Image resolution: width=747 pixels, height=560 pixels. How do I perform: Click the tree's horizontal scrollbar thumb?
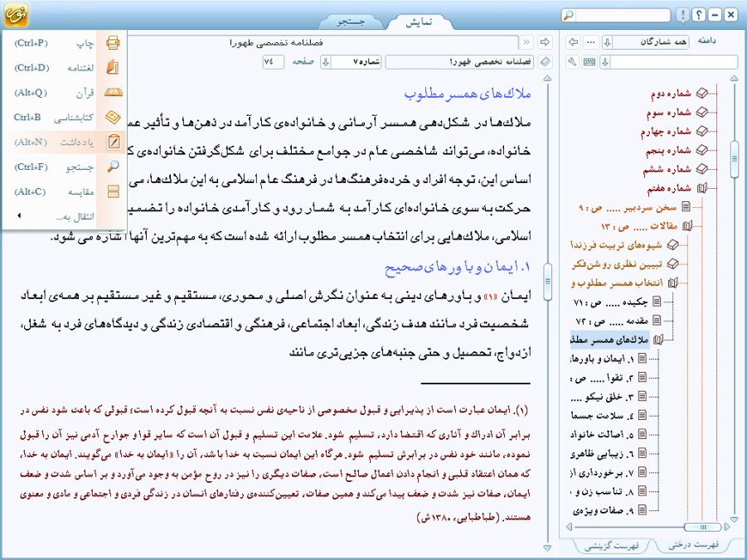(x=703, y=527)
